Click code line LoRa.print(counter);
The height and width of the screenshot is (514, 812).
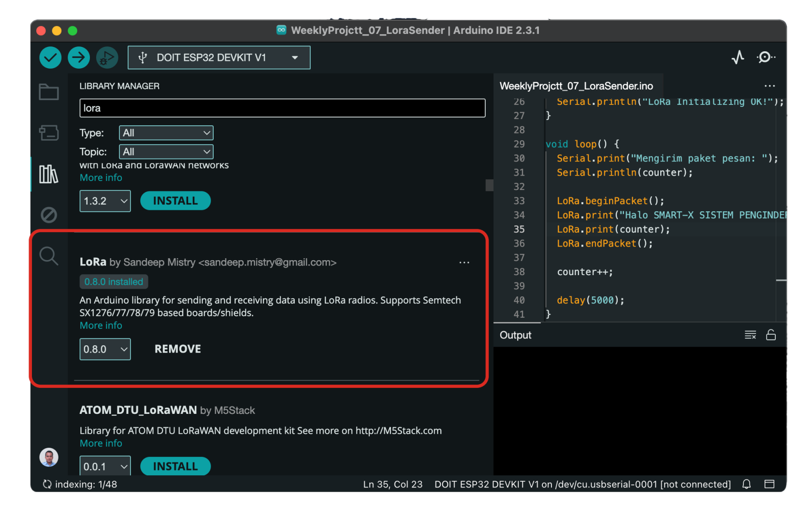tap(613, 229)
